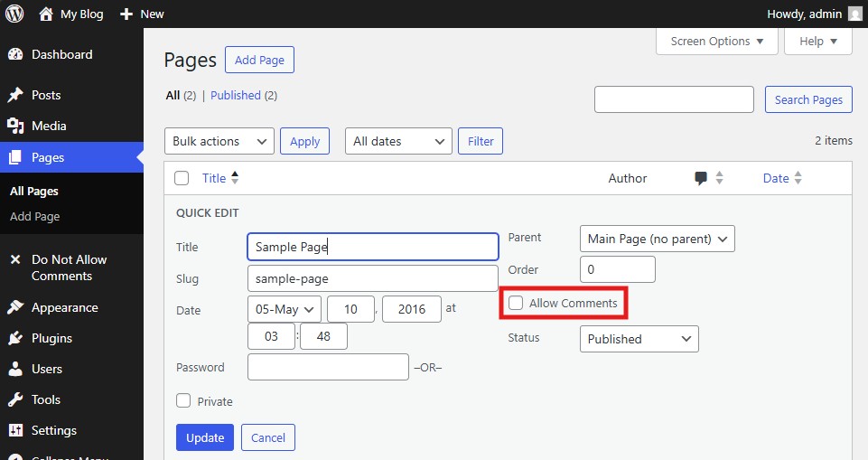Open the All dates dropdown
The image size is (868, 460).
pos(398,141)
